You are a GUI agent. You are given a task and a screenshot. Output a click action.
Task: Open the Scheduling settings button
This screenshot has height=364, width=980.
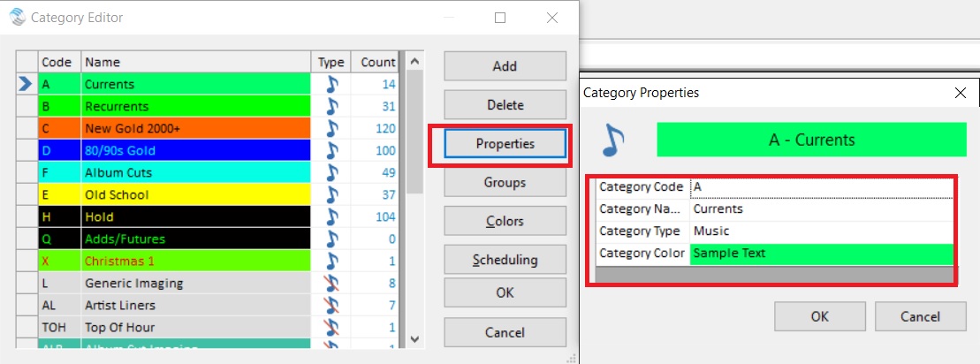(505, 261)
